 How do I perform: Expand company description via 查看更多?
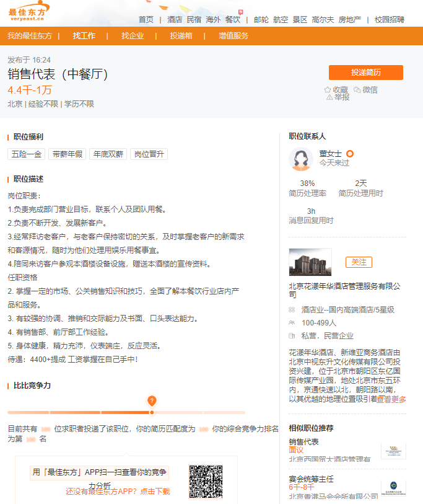[391, 400]
